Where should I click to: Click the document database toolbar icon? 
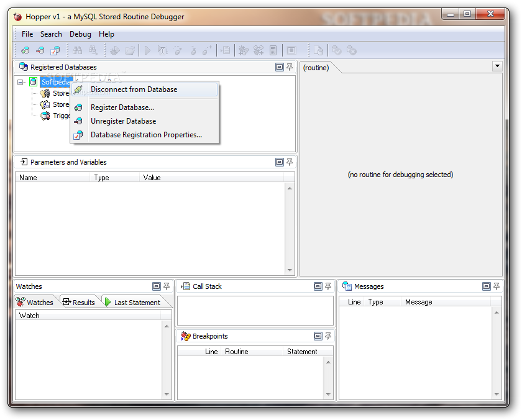(x=319, y=50)
